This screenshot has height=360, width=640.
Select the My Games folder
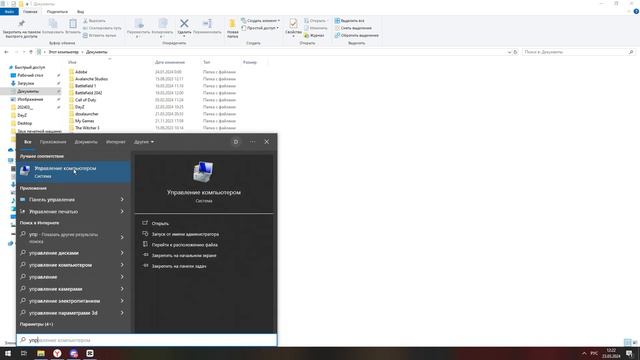[84, 121]
